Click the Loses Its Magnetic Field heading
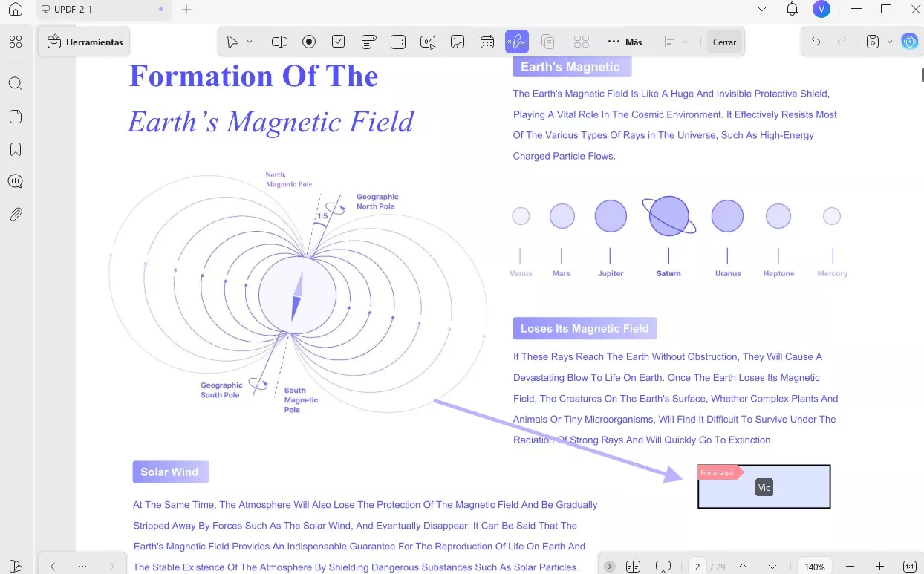 coord(585,328)
